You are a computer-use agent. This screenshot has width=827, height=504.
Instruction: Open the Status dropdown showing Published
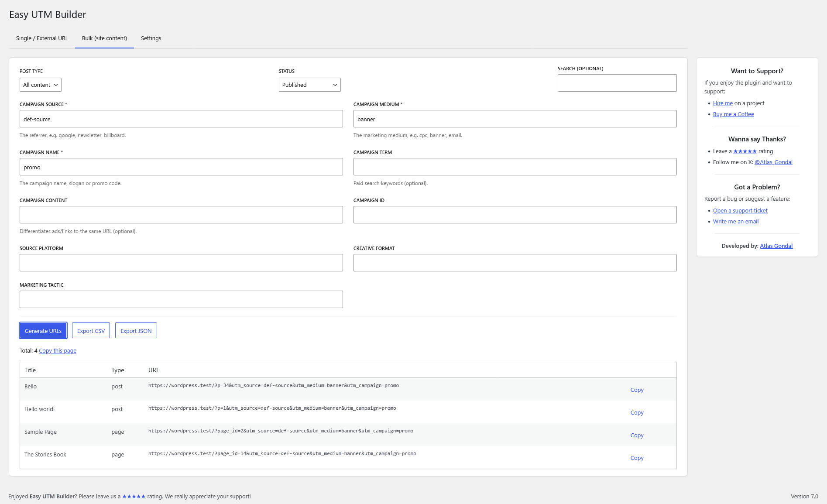pyautogui.click(x=310, y=85)
